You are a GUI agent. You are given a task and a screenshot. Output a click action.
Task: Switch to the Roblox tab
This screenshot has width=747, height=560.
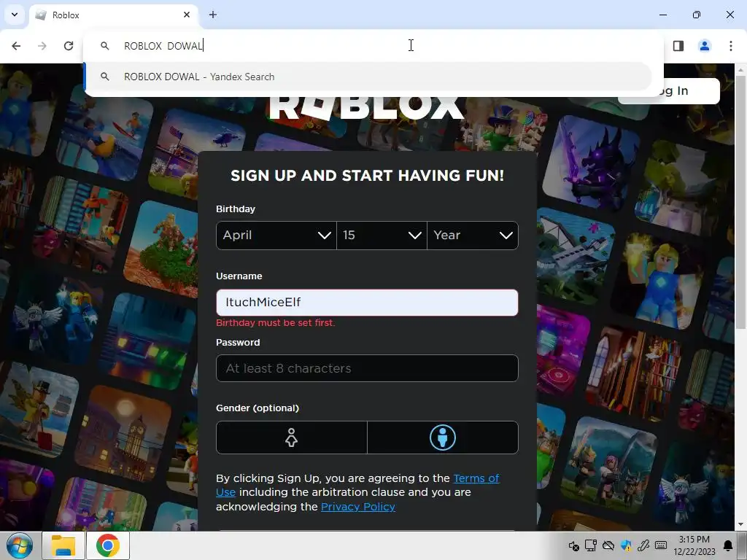(113, 15)
